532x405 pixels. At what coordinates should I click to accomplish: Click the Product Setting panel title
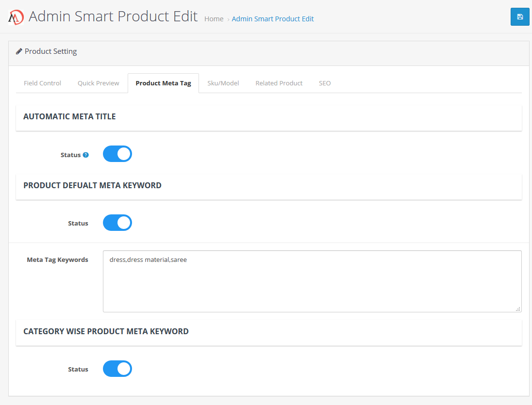coord(50,51)
